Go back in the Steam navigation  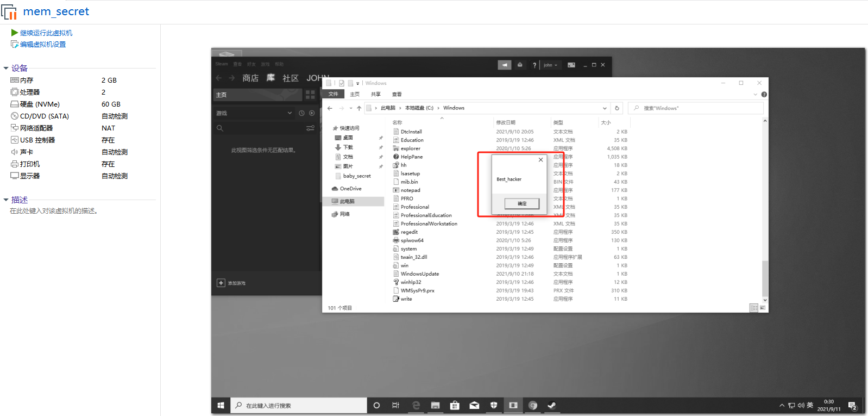pyautogui.click(x=219, y=78)
